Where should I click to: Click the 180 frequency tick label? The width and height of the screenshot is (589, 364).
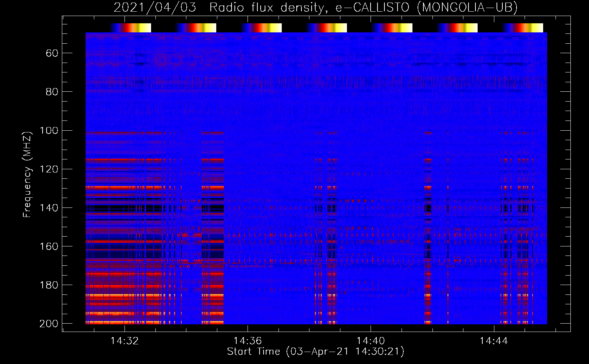49,285
